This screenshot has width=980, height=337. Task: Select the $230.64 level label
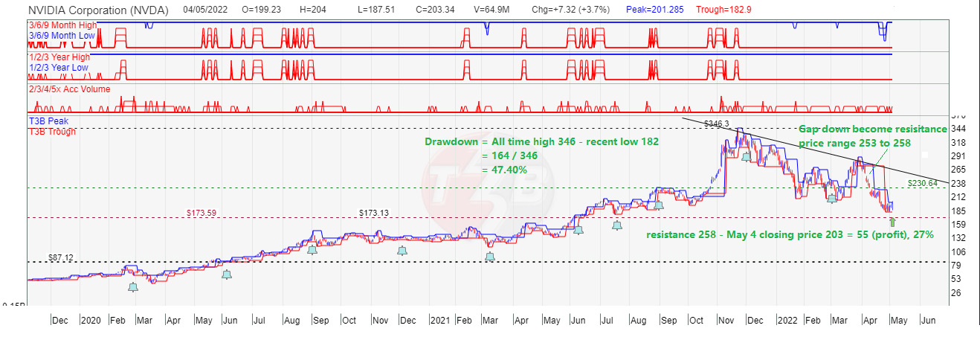pos(922,182)
